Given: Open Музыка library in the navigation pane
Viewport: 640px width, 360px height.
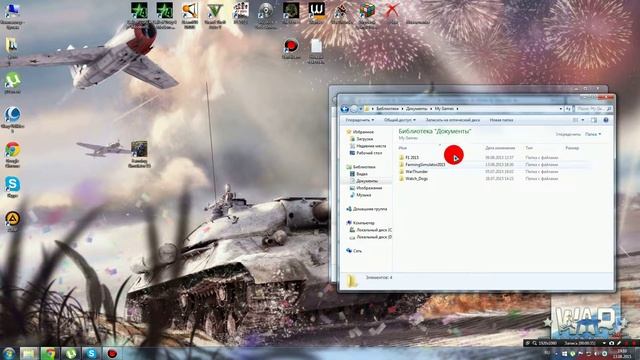Looking at the screenshot, I should pyautogui.click(x=360, y=195).
